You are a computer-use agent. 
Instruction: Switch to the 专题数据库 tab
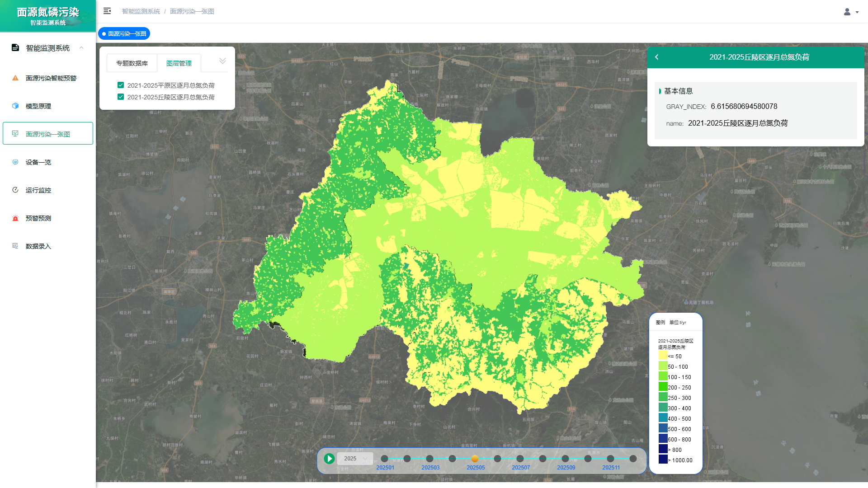coord(132,63)
